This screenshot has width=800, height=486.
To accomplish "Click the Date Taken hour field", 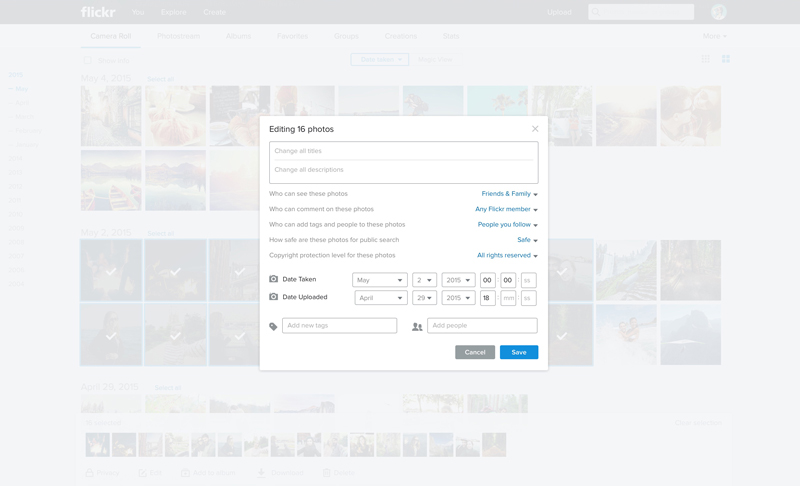I will point(487,280).
